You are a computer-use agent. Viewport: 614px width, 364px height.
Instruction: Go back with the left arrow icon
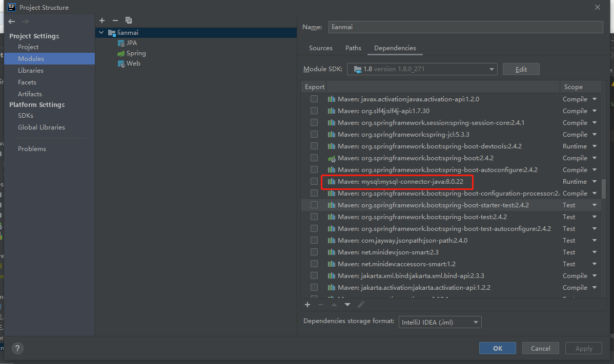click(12, 22)
